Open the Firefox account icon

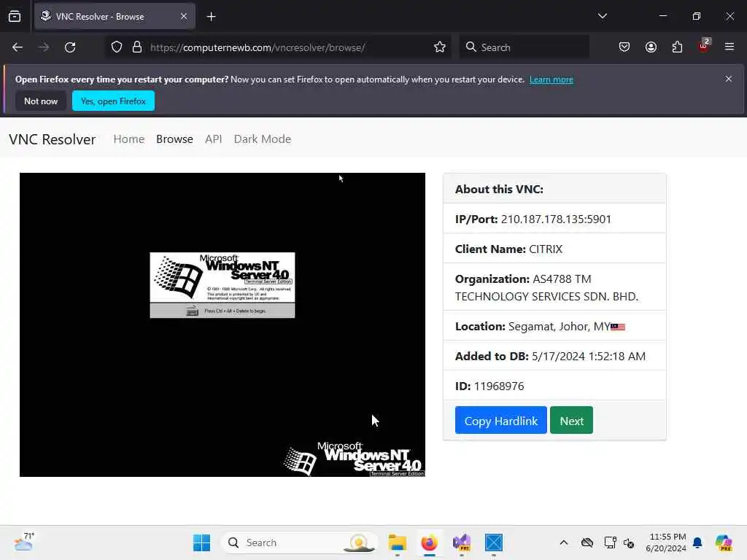pos(651,47)
